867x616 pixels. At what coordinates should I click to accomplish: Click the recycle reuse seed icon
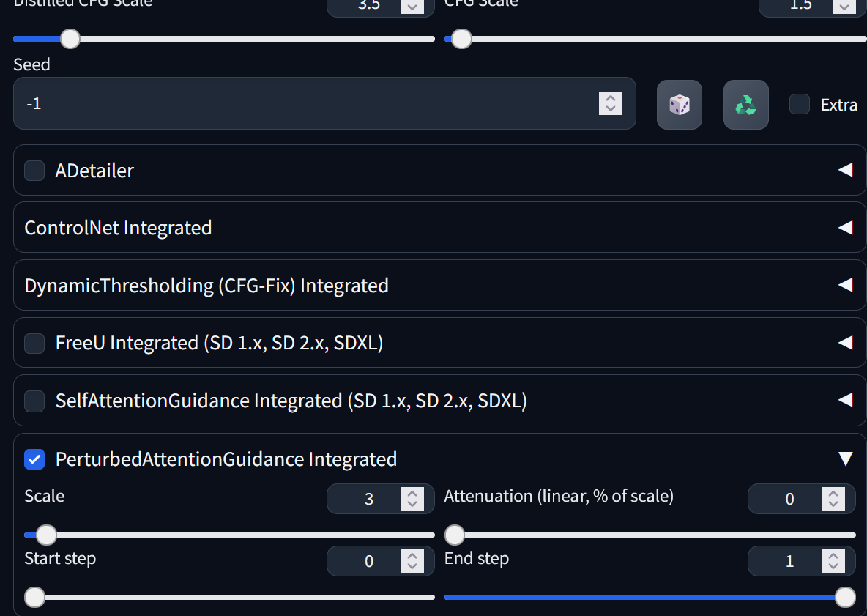pyautogui.click(x=746, y=105)
